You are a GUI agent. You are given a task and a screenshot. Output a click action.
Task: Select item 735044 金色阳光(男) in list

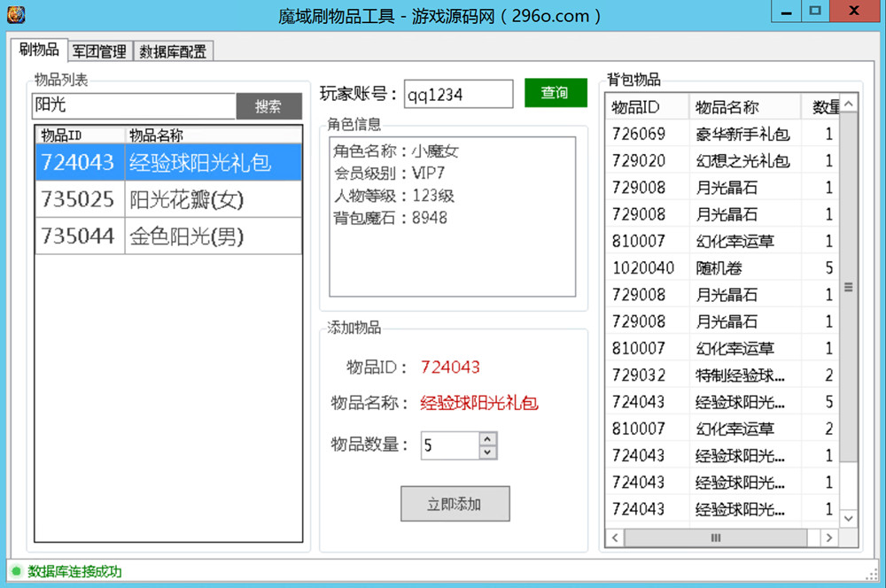pos(168,236)
